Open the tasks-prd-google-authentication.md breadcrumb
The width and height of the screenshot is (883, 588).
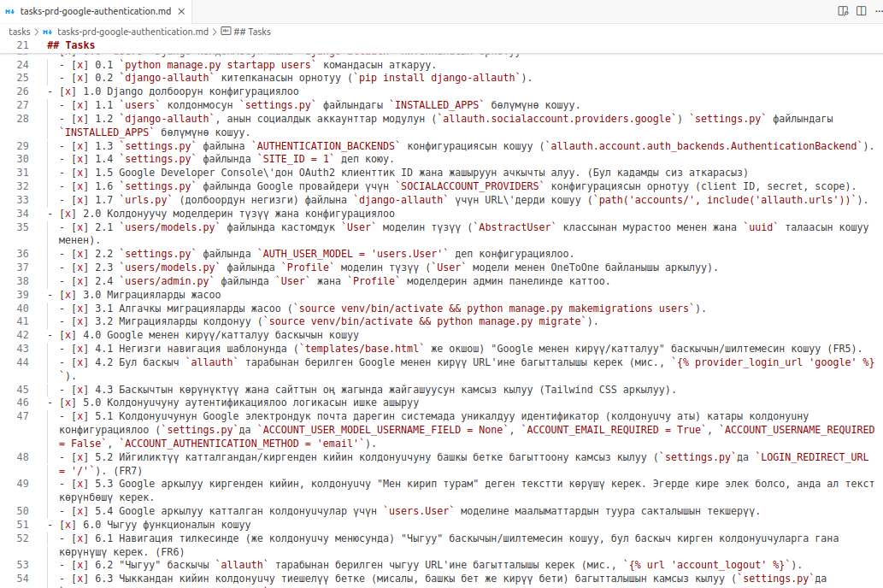(x=132, y=32)
